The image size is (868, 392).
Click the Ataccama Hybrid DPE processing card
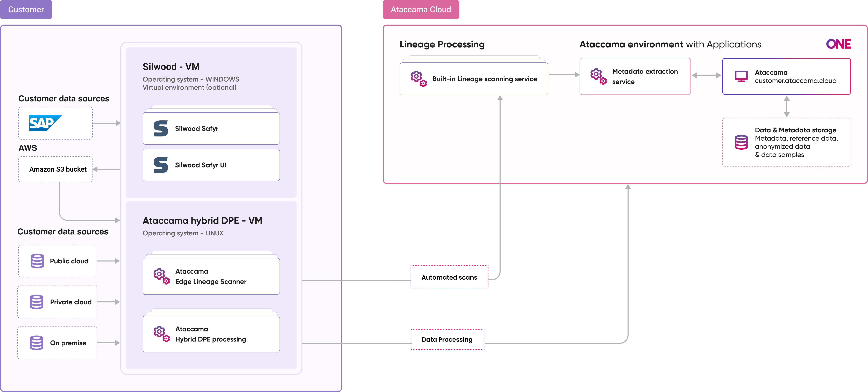[211, 334]
